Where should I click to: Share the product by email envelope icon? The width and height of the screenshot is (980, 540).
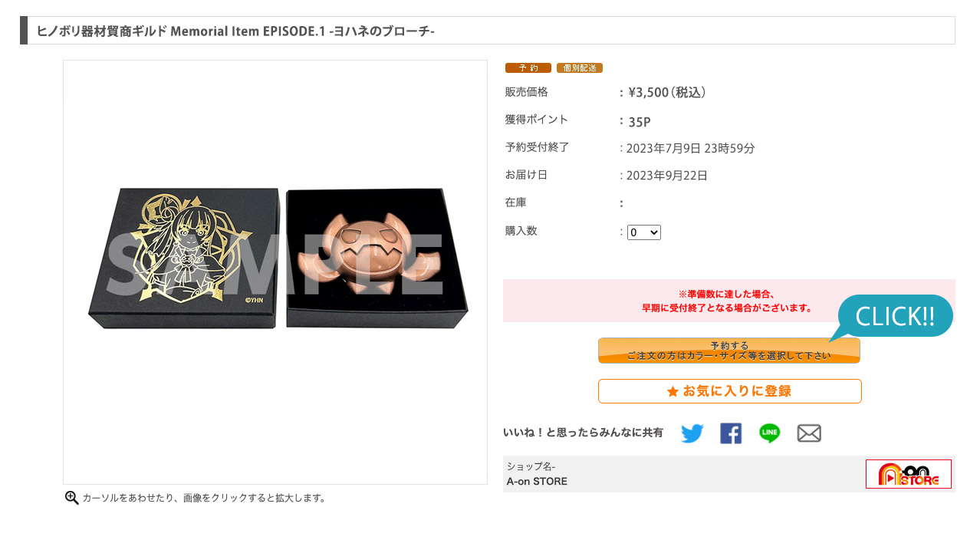(x=809, y=433)
